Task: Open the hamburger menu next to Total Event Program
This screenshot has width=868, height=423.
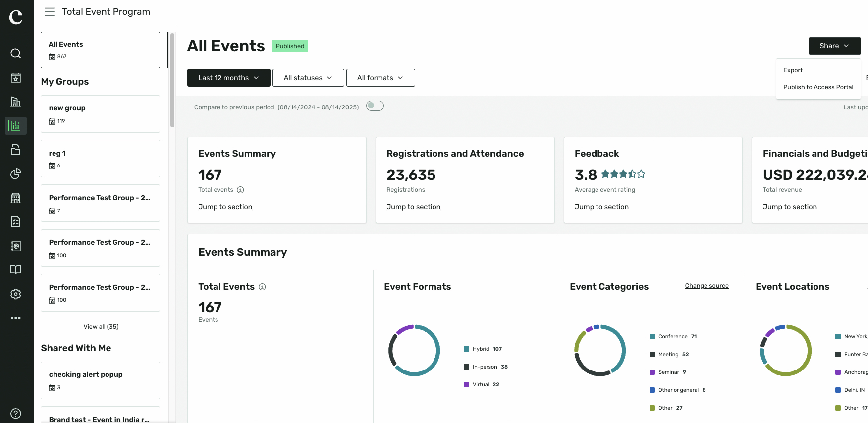Action: pos(50,12)
